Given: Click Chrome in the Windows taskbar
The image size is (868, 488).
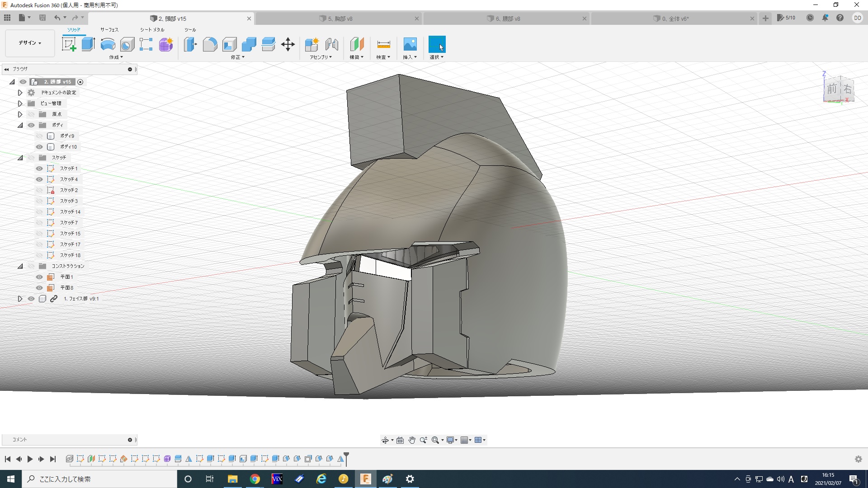Looking at the screenshot, I should coord(255,479).
